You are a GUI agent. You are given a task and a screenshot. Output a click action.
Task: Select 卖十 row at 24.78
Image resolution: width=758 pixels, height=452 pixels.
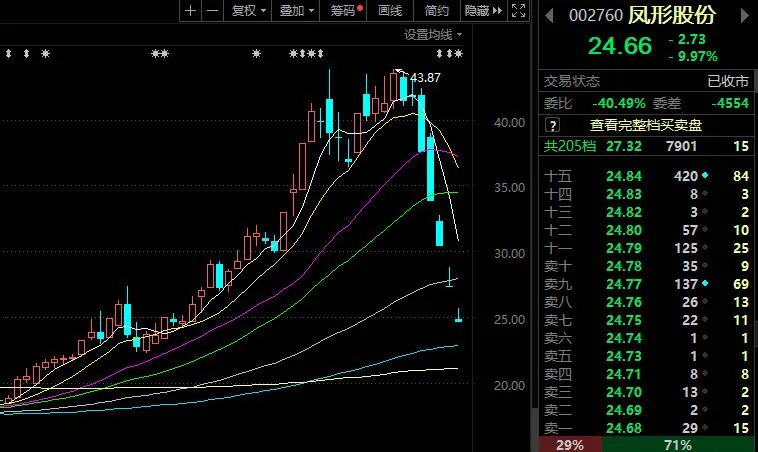click(x=646, y=266)
